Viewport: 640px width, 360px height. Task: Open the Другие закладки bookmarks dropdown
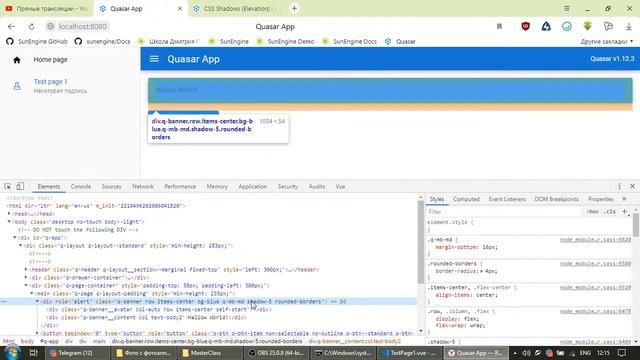(x=607, y=41)
